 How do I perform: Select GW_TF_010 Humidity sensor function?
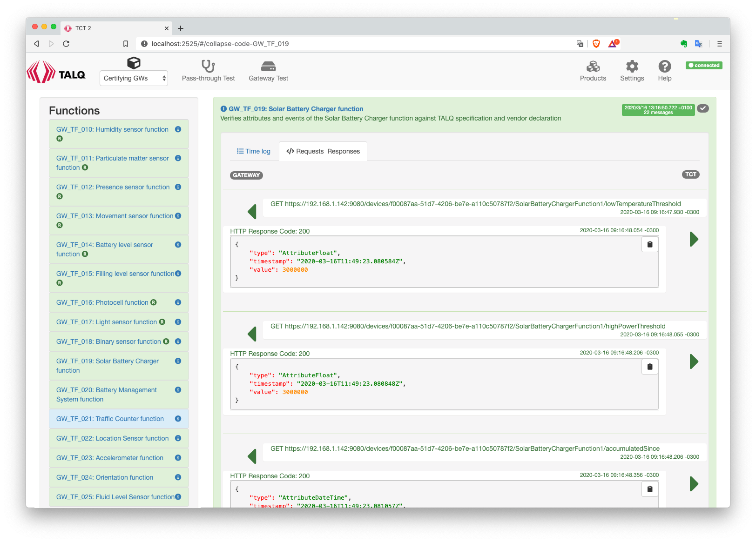[112, 129]
